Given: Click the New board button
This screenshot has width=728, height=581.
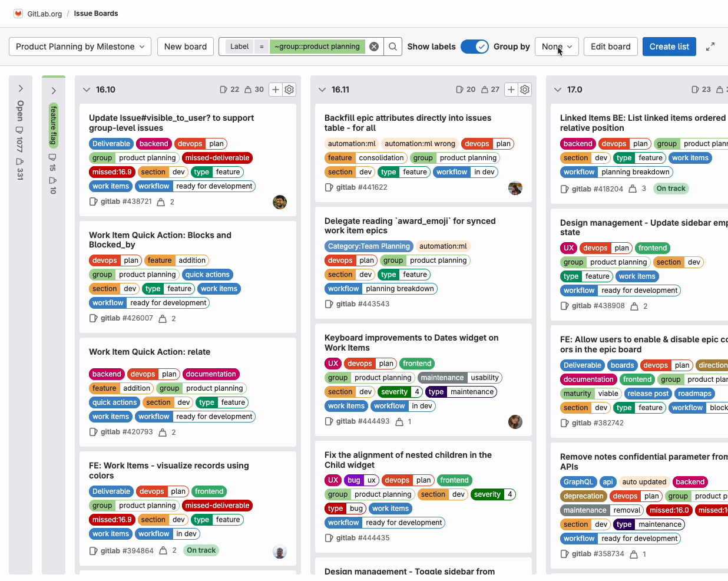Looking at the screenshot, I should pos(185,46).
